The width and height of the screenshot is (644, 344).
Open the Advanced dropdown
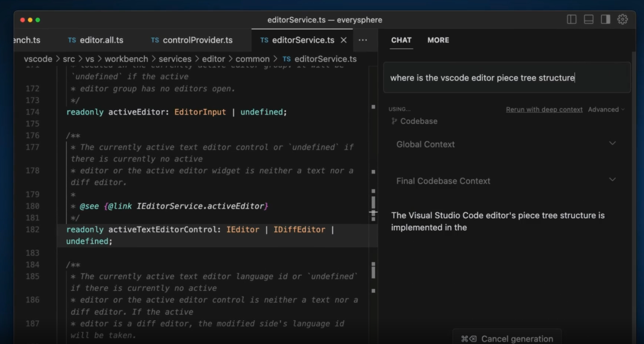[x=606, y=110]
